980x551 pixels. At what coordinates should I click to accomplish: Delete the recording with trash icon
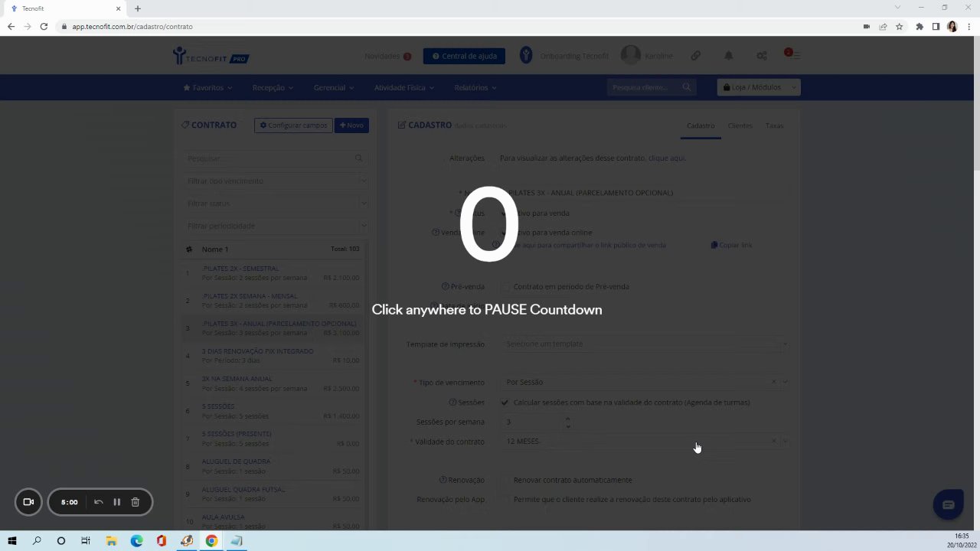(x=136, y=502)
